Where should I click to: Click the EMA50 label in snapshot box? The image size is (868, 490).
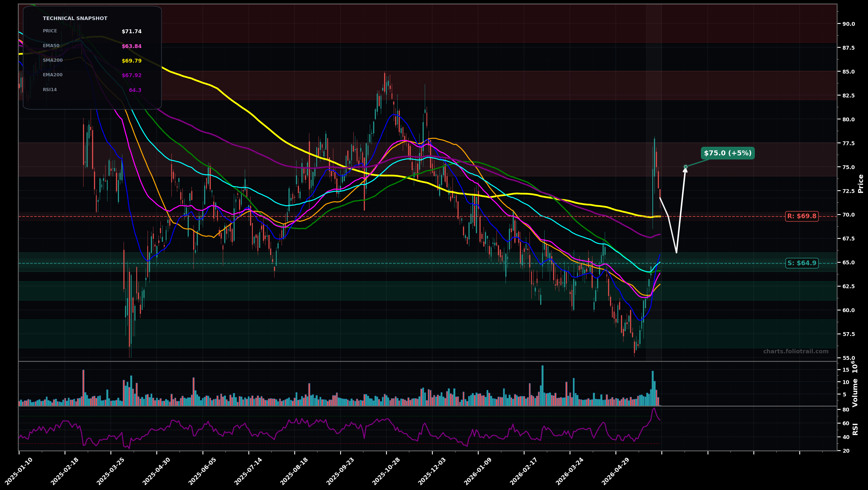point(51,46)
